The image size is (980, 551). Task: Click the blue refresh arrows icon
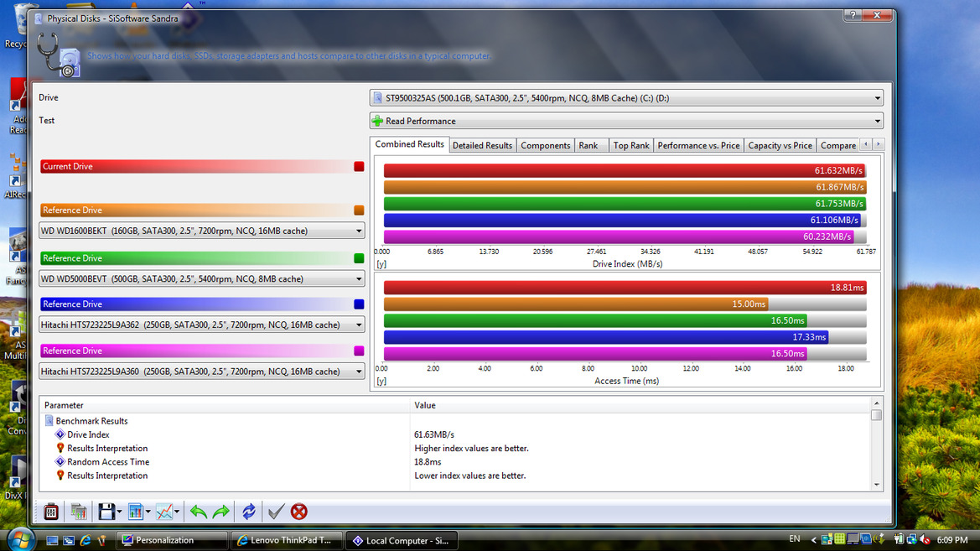coord(249,512)
